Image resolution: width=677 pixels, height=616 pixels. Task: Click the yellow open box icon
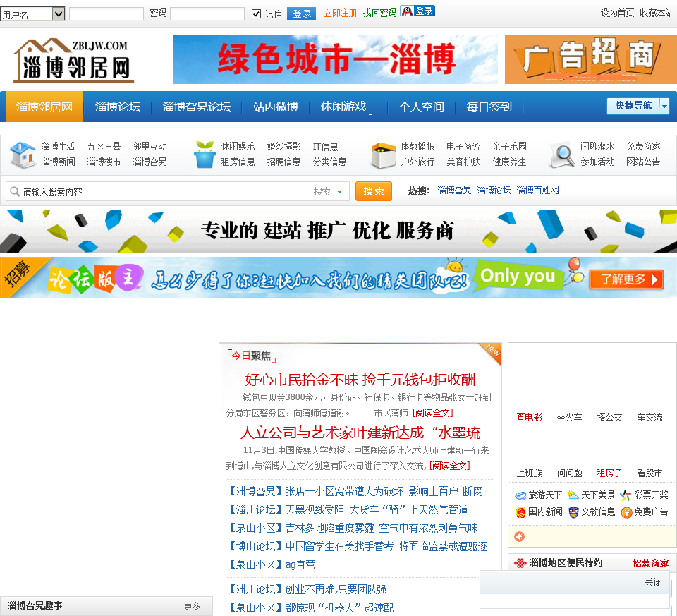(x=384, y=155)
